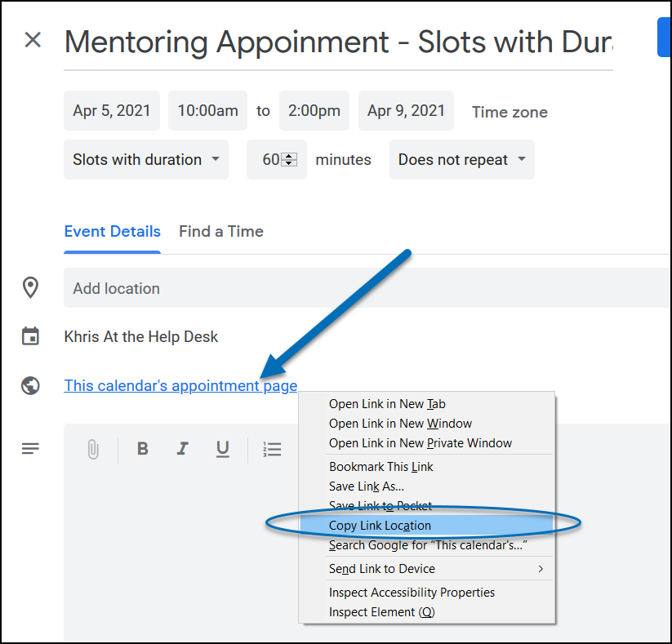Expand the Does not repeat dropdown
This screenshot has width=672, height=644.
[461, 160]
